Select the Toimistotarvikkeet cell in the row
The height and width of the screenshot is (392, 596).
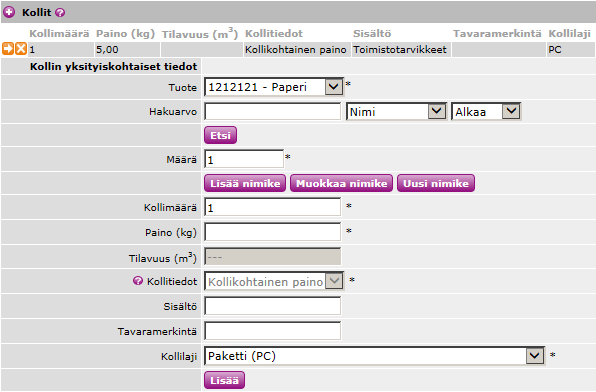[401, 49]
